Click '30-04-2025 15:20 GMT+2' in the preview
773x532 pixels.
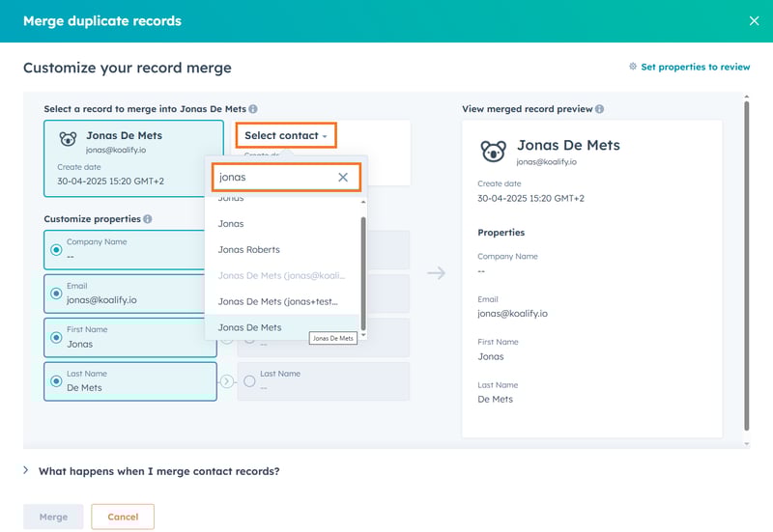click(x=530, y=199)
